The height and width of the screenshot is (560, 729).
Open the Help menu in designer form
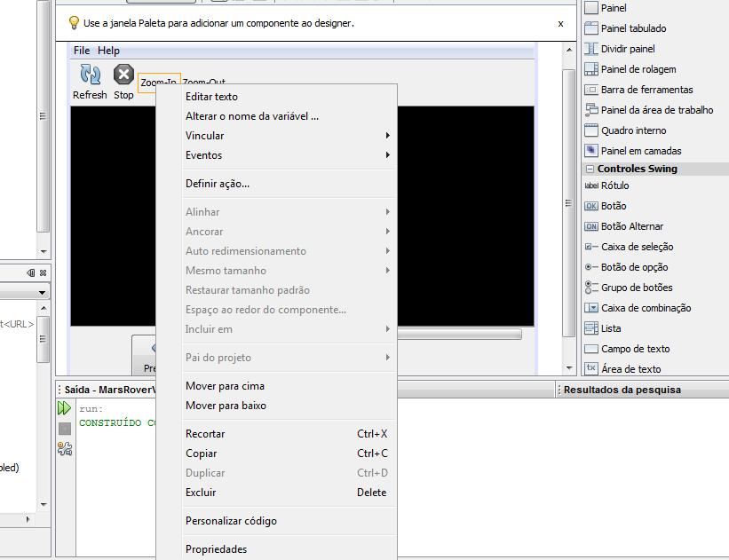coord(108,51)
